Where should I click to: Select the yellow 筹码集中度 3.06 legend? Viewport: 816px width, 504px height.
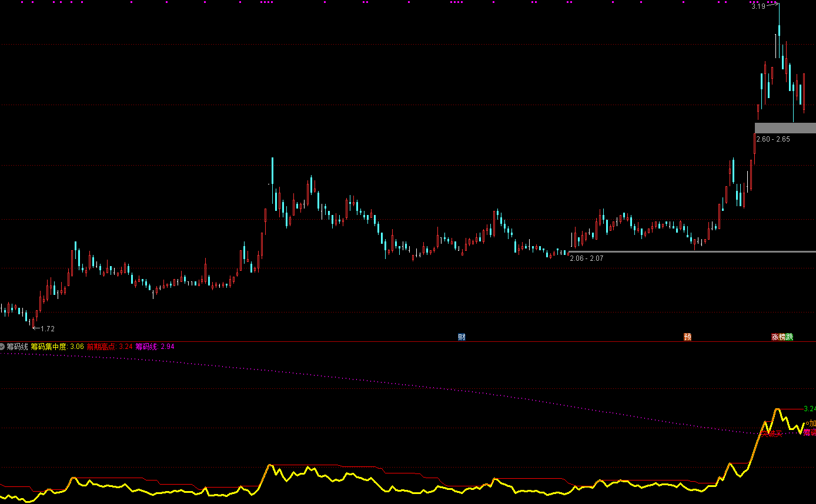click(x=57, y=347)
